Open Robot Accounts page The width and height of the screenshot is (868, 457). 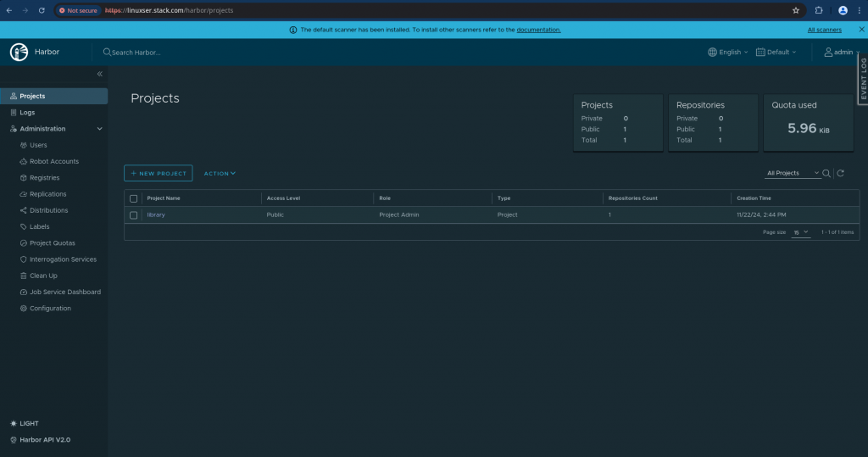click(53, 161)
